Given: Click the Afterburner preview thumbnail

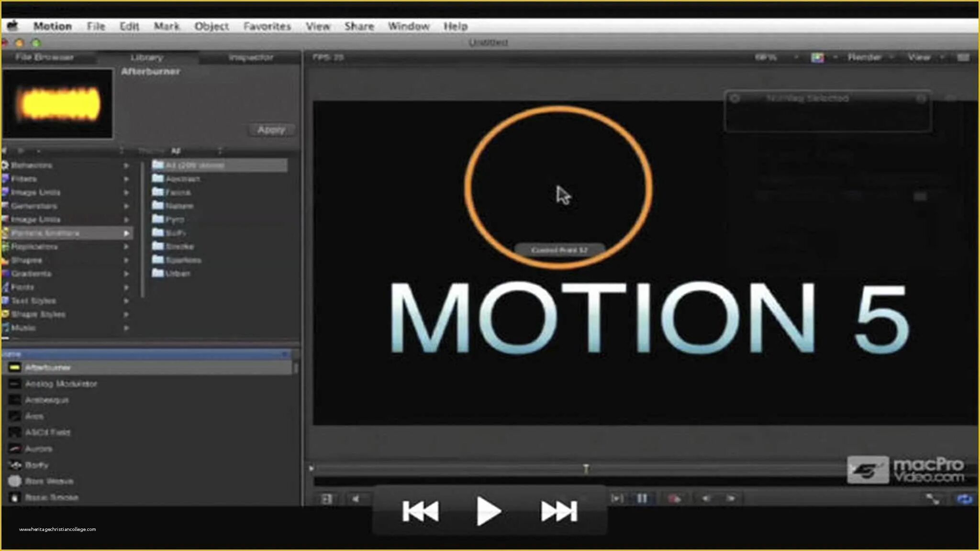Looking at the screenshot, I should [x=58, y=103].
